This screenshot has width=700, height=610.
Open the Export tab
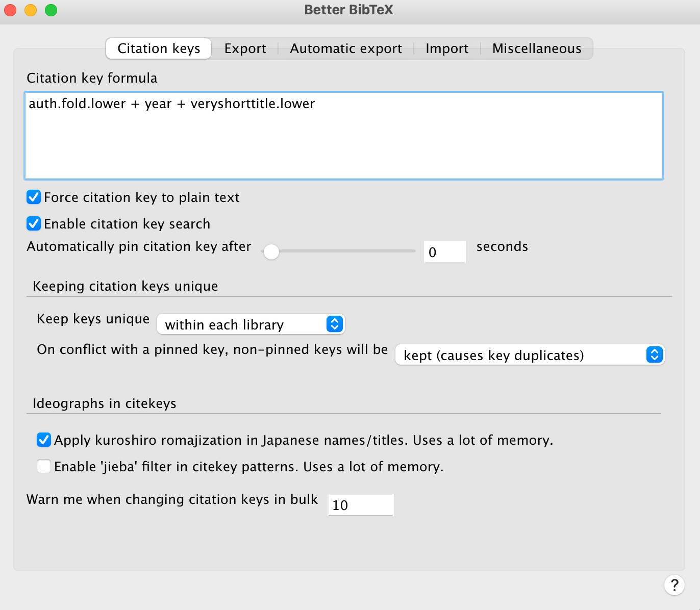click(x=245, y=48)
